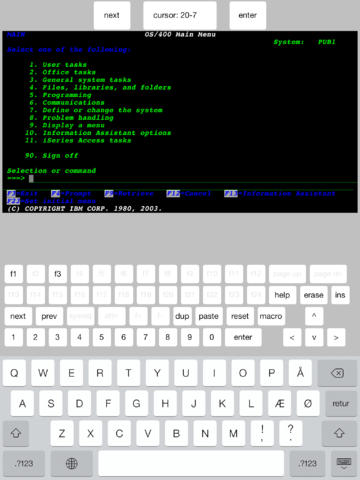The width and height of the screenshot is (360, 480).
Task: Tap the up arrow cursor key
Action: tap(314, 316)
